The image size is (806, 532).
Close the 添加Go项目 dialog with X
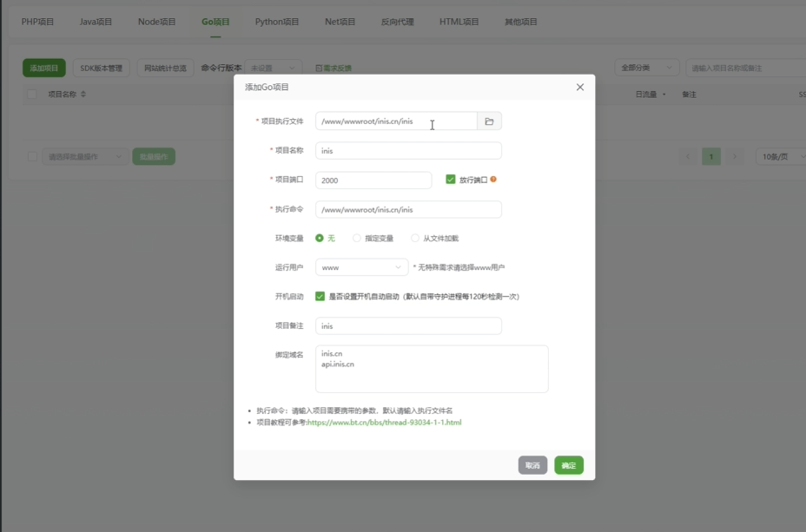click(580, 87)
